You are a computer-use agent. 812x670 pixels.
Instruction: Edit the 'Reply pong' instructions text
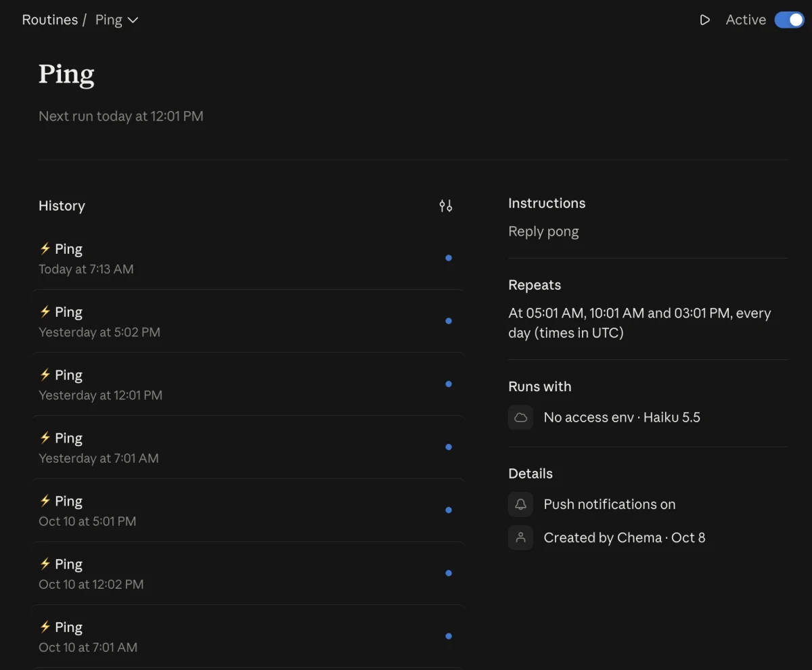tap(543, 231)
